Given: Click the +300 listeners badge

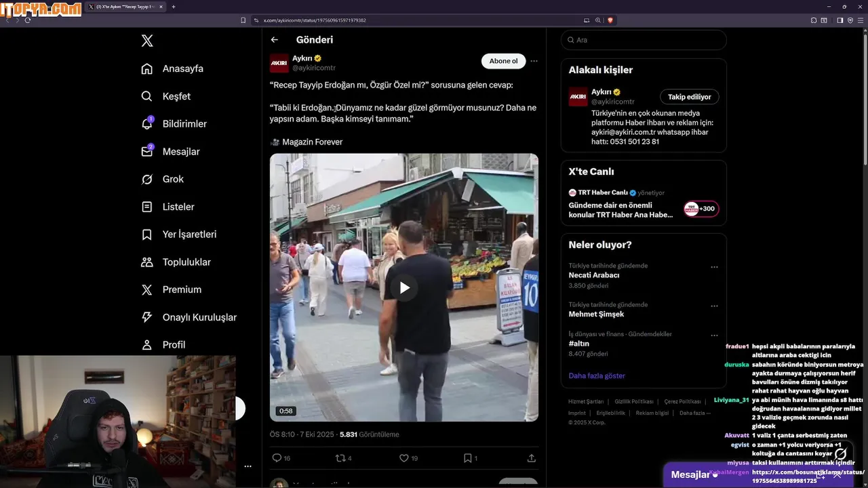Looking at the screenshot, I should pos(701,209).
